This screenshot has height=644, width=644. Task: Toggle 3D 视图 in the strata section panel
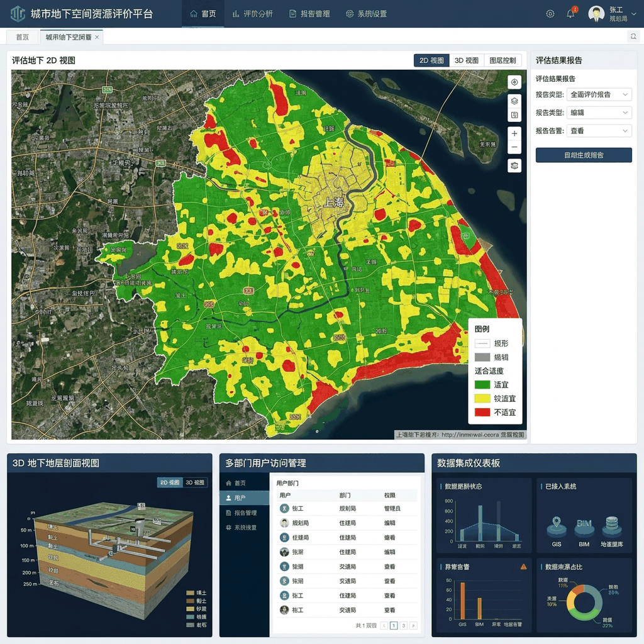[195, 482]
